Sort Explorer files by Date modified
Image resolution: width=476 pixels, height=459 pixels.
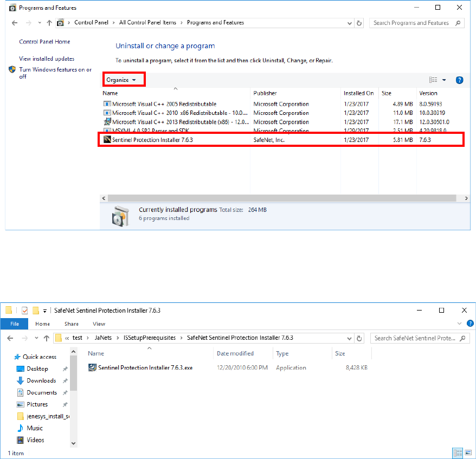pos(235,353)
